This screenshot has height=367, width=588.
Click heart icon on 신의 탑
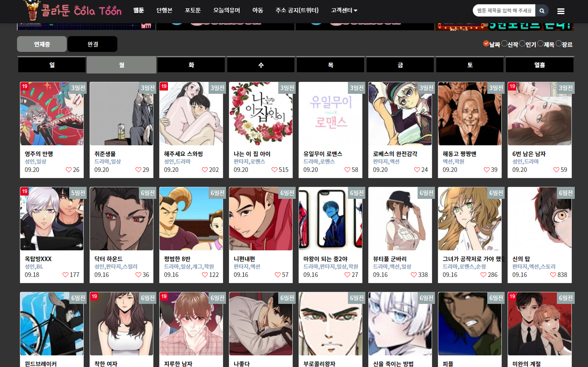pos(553,275)
